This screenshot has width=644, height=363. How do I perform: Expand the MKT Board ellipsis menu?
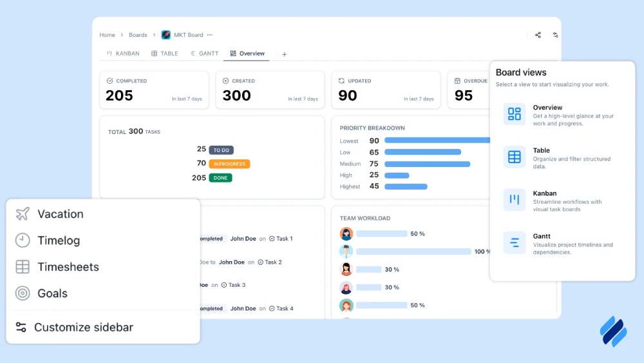(x=210, y=35)
